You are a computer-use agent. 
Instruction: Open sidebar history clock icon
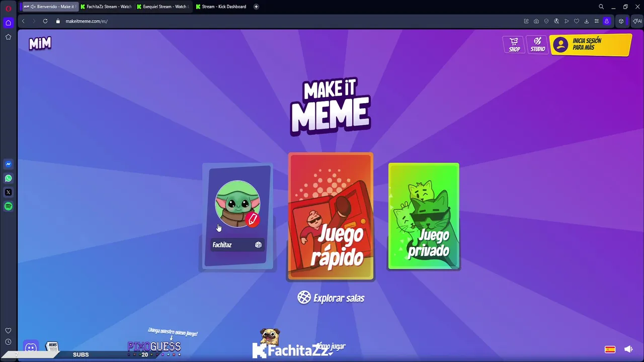point(8,342)
